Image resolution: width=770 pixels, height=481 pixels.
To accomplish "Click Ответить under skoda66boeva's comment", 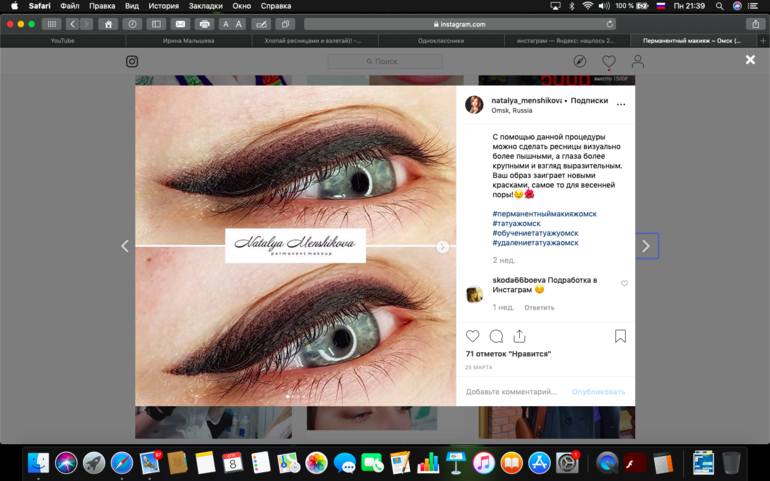I will point(539,308).
